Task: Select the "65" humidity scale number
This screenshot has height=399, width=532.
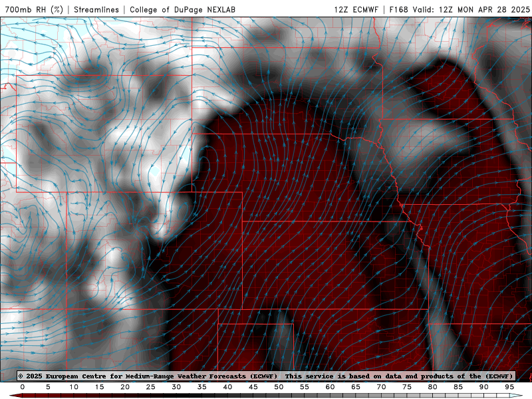Action: (356, 387)
